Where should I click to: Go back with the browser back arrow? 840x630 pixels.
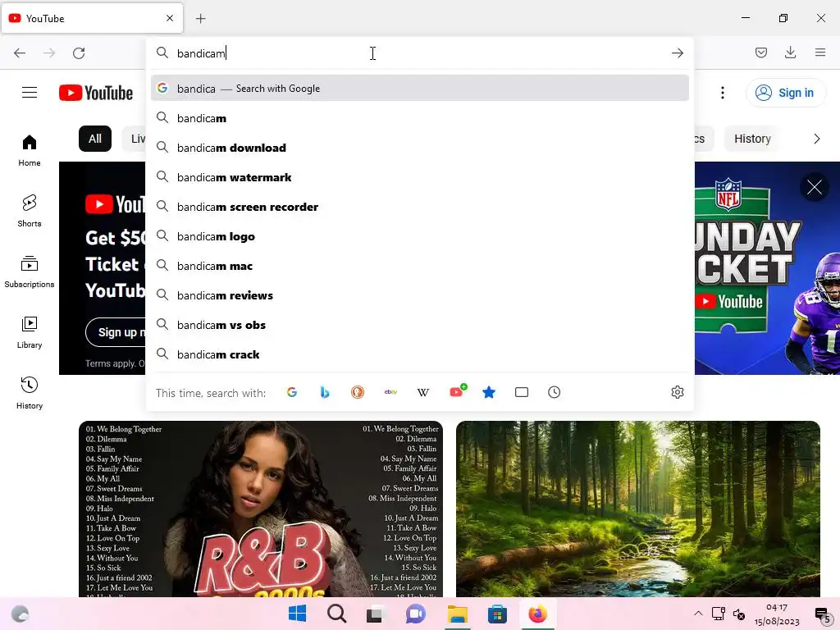(20, 53)
